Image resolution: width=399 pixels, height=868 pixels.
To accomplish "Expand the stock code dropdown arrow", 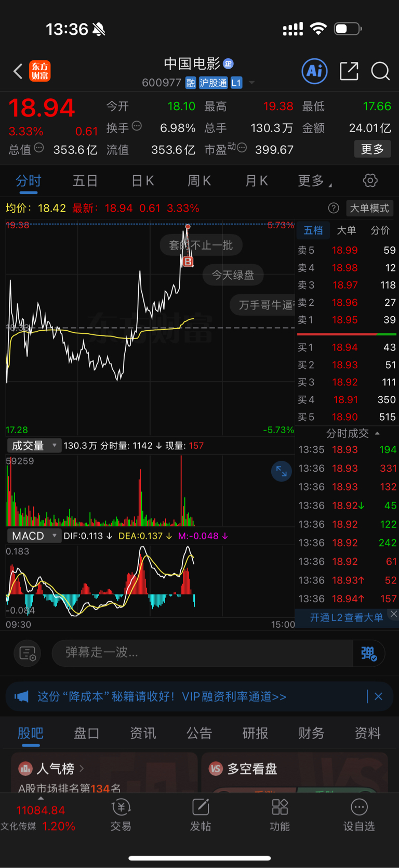I will click(x=252, y=83).
